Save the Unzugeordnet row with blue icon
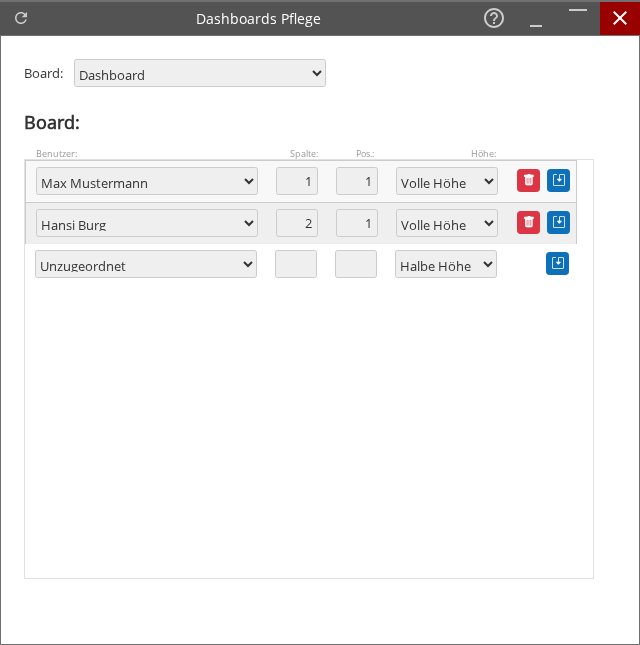This screenshot has height=645, width=640. 558,264
